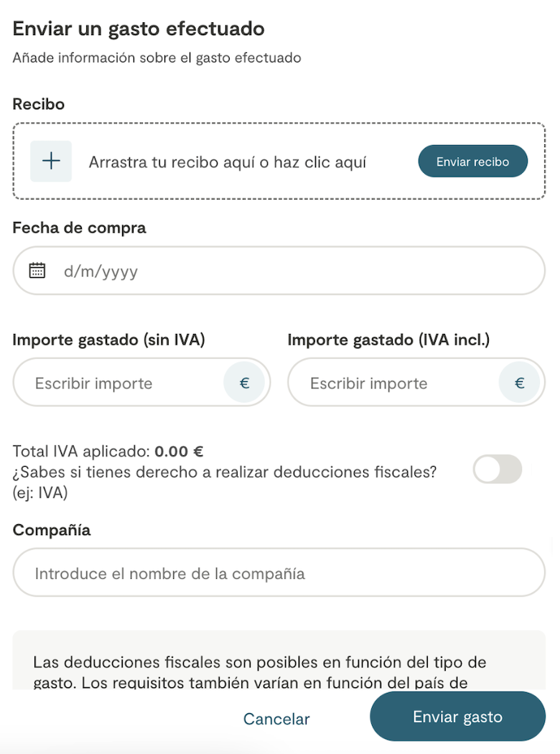Click the 'Importe gastado (sin IVA)' label
Image resolution: width=560 pixels, height=754 pixels.
pos(108,340)
